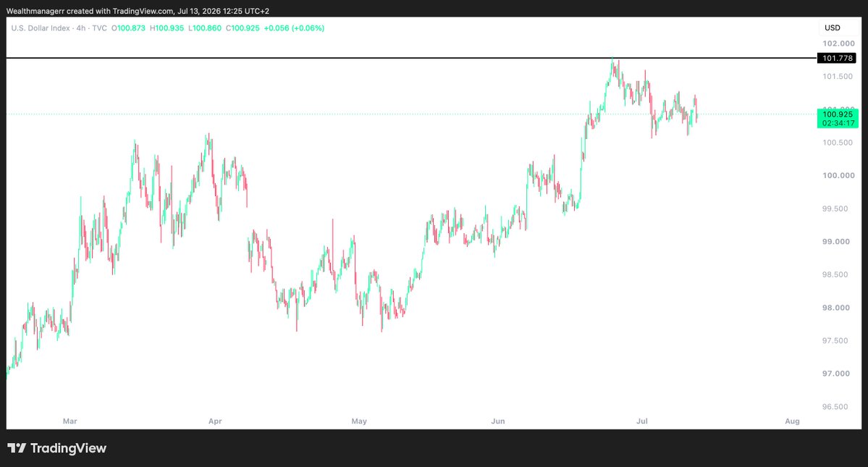Click the countdown timer 02:34:17
The width and height of the screenshot is (868, 467).
(838, 123)
